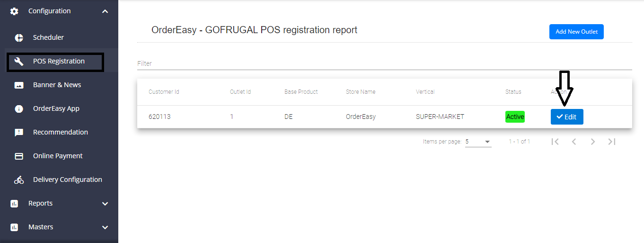Edit the OrderEasy outlet row
This screenshot has height=243, width=644.
pyautogui.click(x=567, y=117)
